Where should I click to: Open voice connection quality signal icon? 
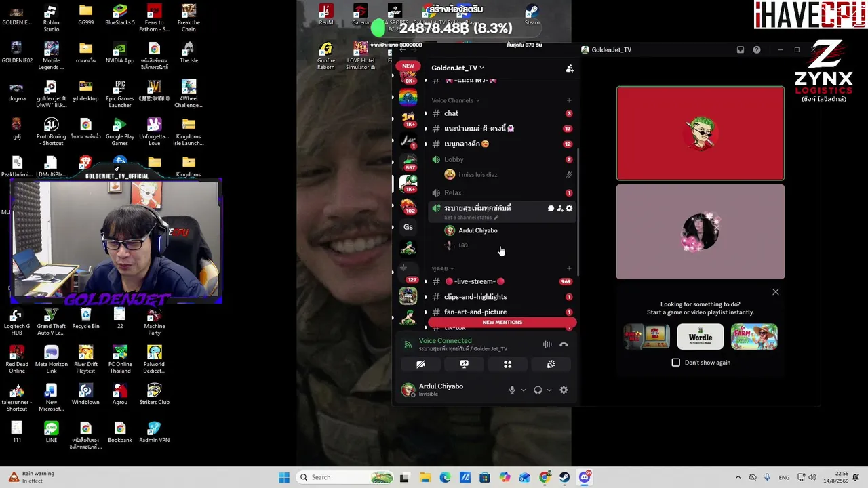[408, 344]
